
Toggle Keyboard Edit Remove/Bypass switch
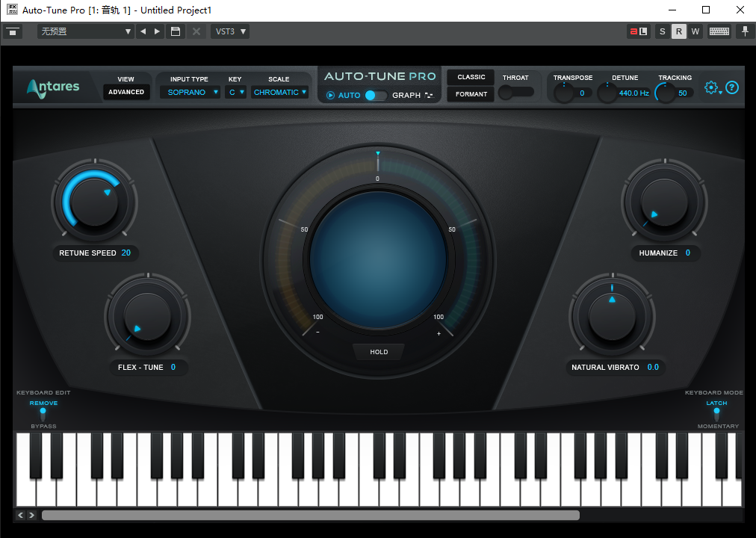[43, 414]
